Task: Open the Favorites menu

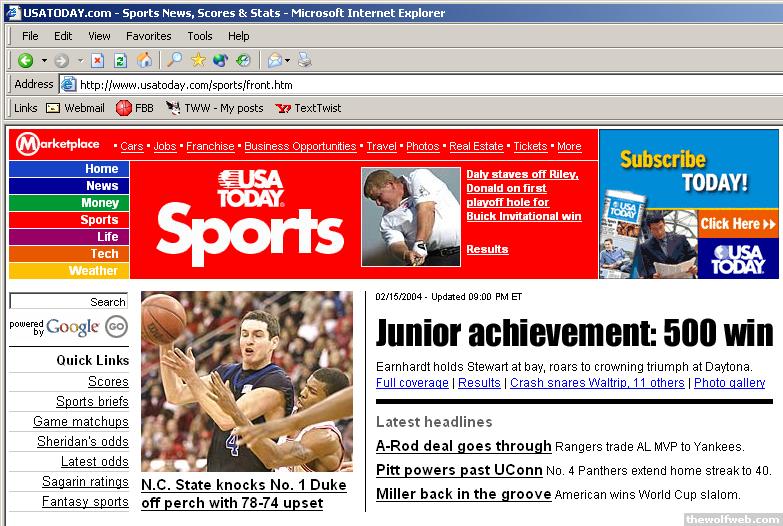Action: pos(148,36)
